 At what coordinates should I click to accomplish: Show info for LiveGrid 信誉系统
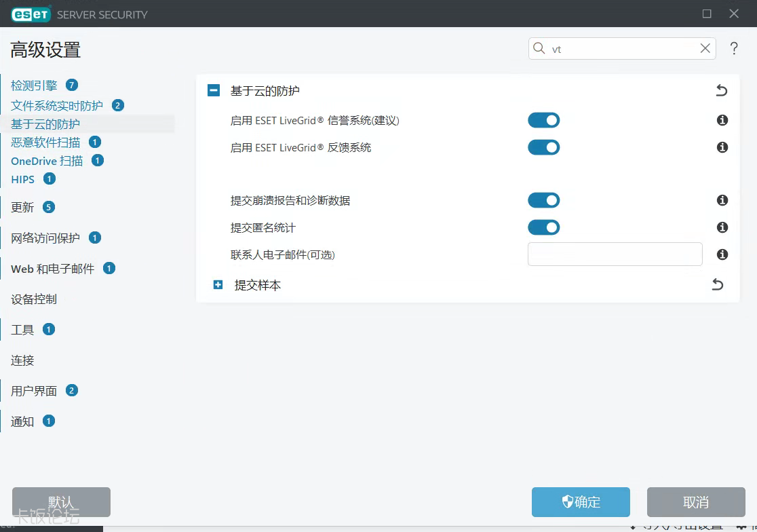[722, 120]
